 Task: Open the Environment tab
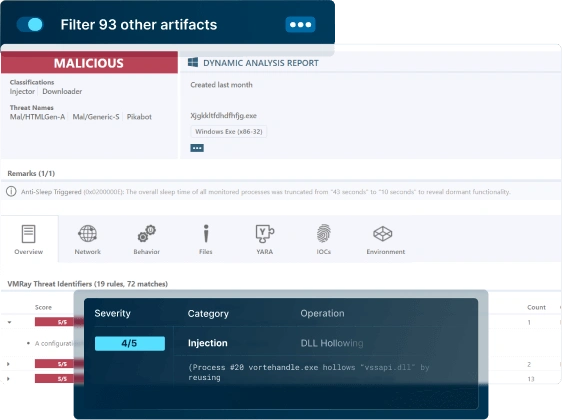point(386,239)
